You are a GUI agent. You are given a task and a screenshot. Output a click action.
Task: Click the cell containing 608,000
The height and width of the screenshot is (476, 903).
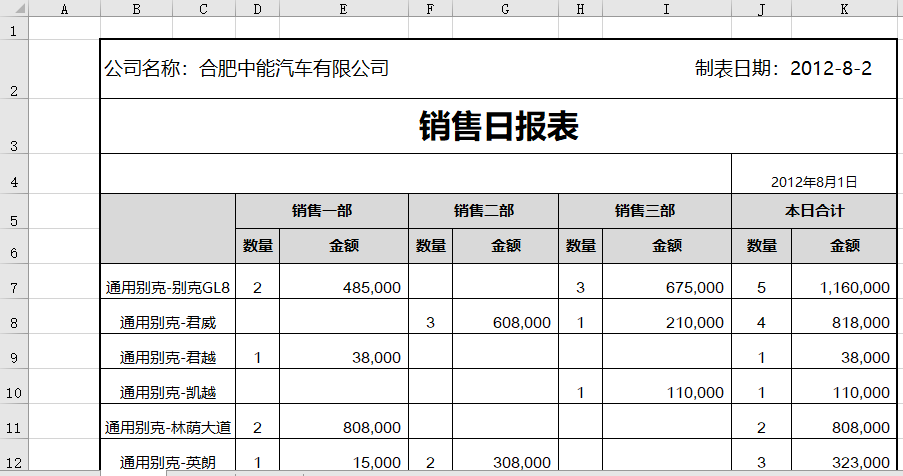point(505,323)
